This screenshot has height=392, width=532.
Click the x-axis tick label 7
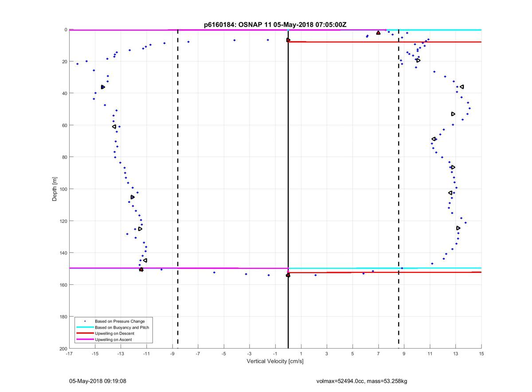(x=378, y=354)
